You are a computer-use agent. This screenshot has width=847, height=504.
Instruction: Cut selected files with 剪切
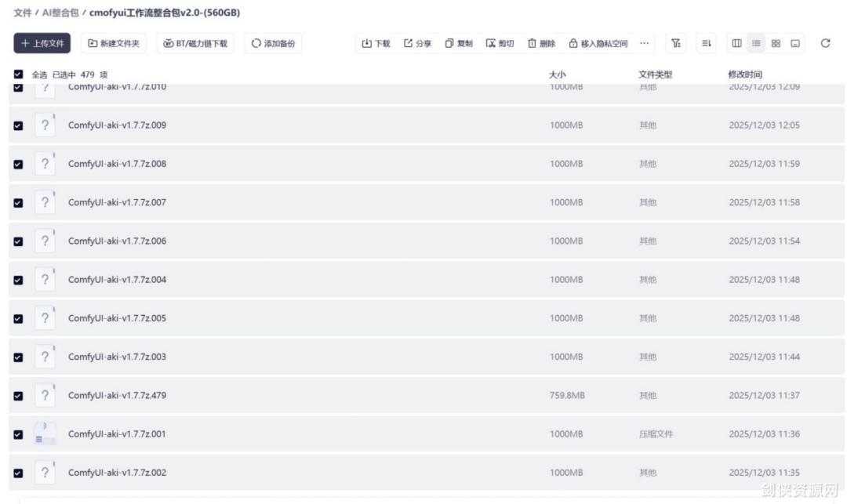click(x=500, y=44)
